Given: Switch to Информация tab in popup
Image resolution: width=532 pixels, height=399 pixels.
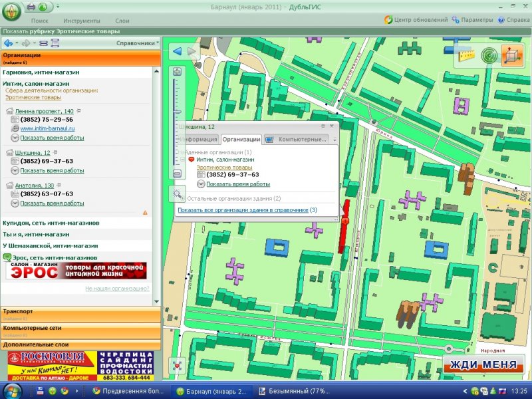Looking at the screenshot, I should (198, 139).
